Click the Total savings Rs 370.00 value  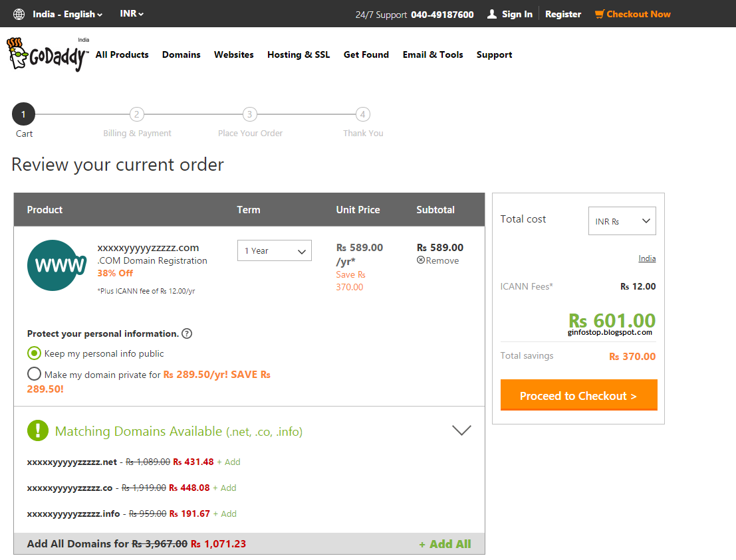632,357
